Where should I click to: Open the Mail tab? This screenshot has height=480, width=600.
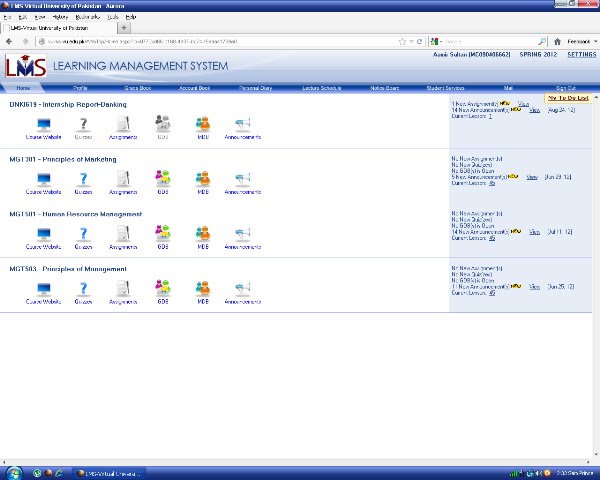(508, 88)
